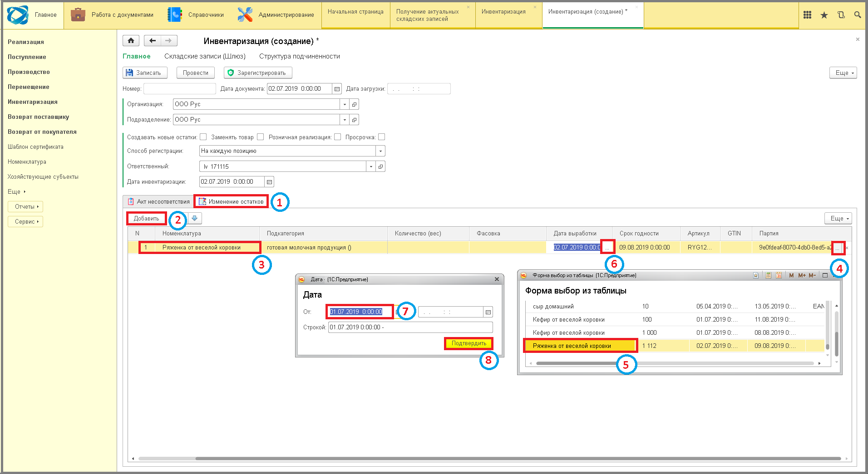This screenshot has width=868, height=474.
Task: Click the Номер input field
Action: click(180, 89)
